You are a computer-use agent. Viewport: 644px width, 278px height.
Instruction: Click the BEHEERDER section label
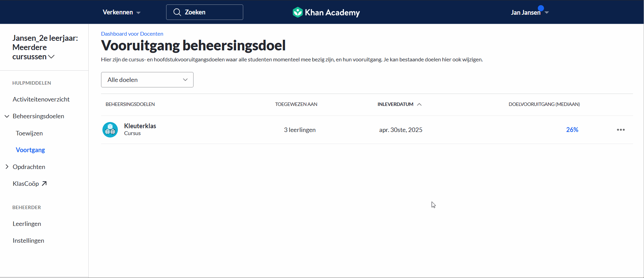point(27,207)
